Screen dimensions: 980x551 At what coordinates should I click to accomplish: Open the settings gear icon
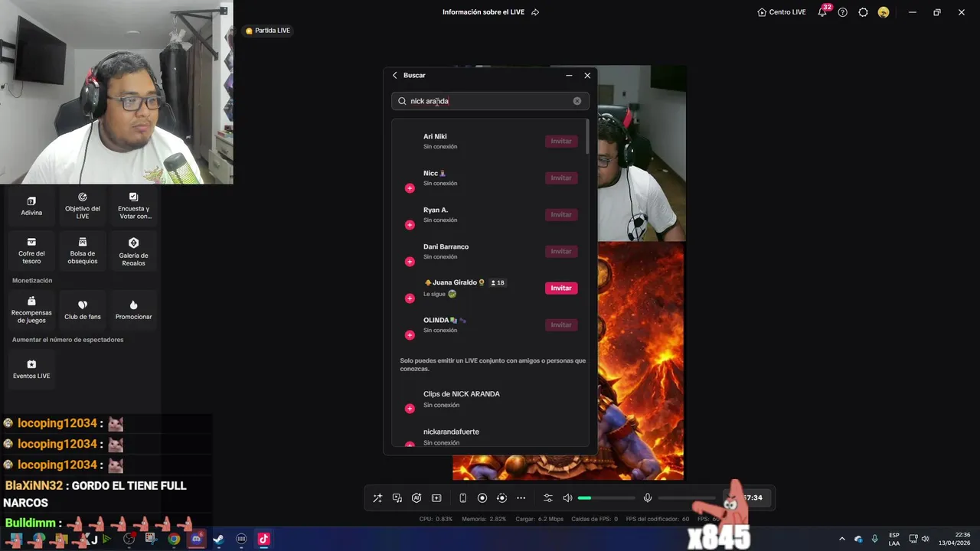click(863, 12)
